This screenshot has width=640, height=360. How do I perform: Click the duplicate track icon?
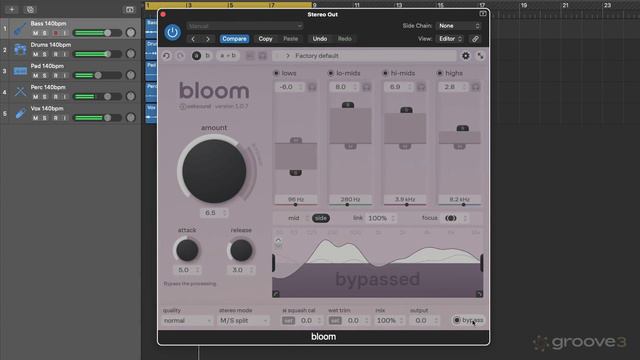tap(30, 9)
